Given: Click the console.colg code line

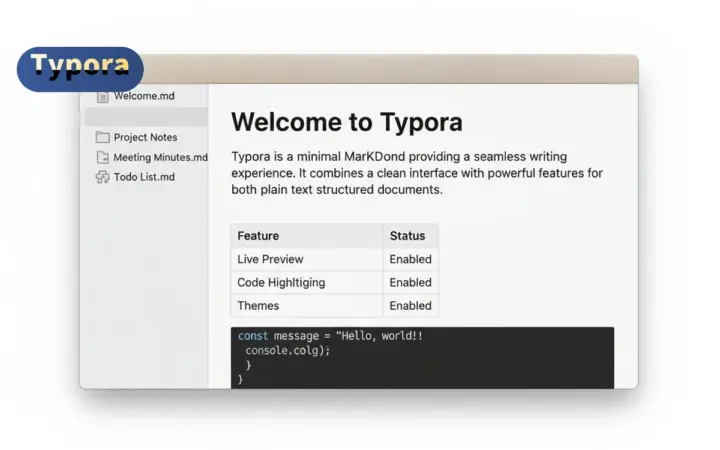Looking at the screenshot, I should pos(287,351).
